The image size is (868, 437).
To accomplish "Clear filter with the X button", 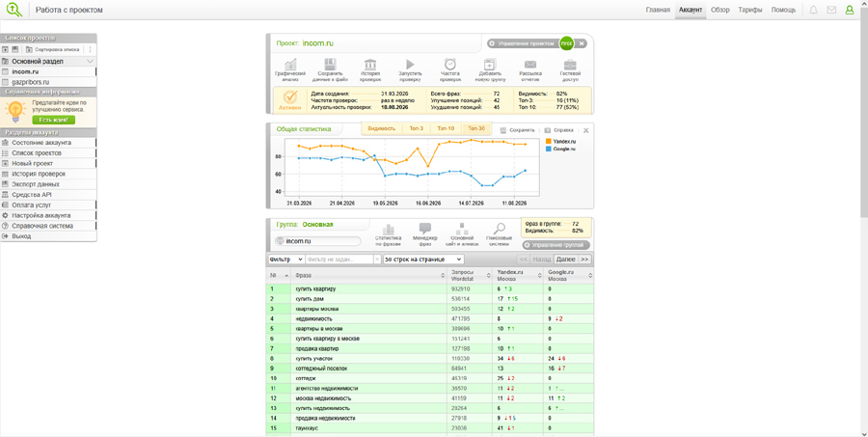I will click(x=377, y=259).
